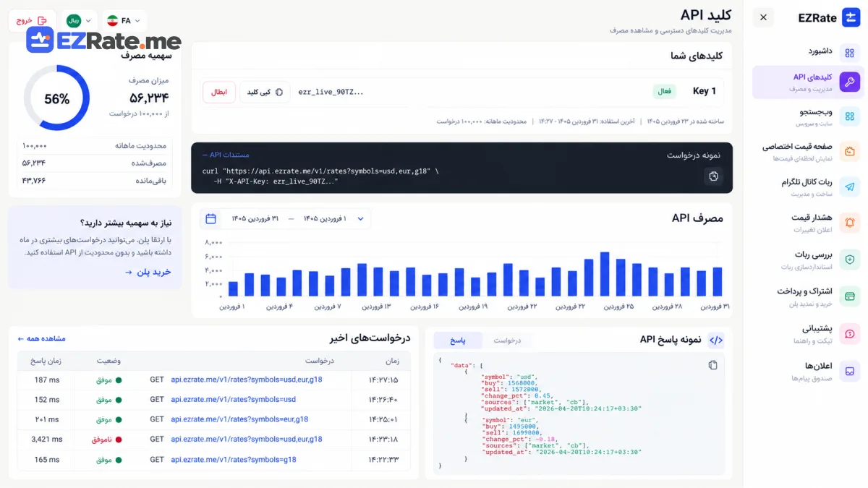
Task: Open the بررسی ربات shield icon
Action: [850, 260]
